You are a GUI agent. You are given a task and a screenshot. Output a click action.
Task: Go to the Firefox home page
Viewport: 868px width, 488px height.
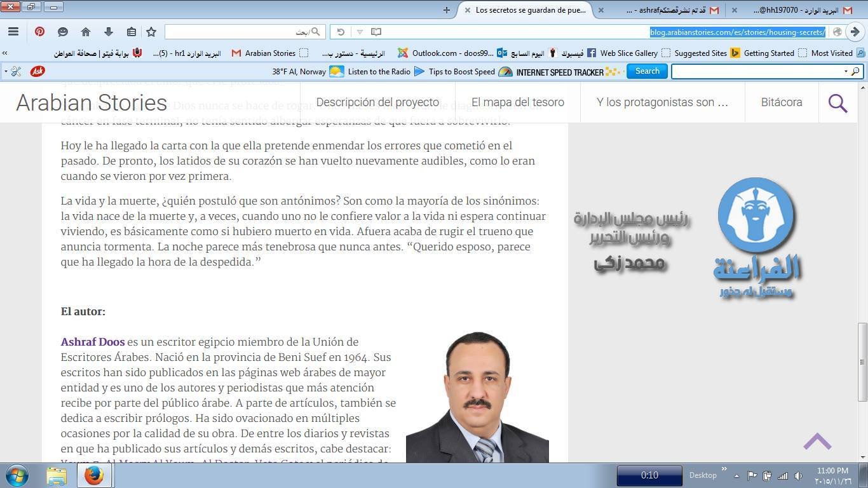(86, 32)
